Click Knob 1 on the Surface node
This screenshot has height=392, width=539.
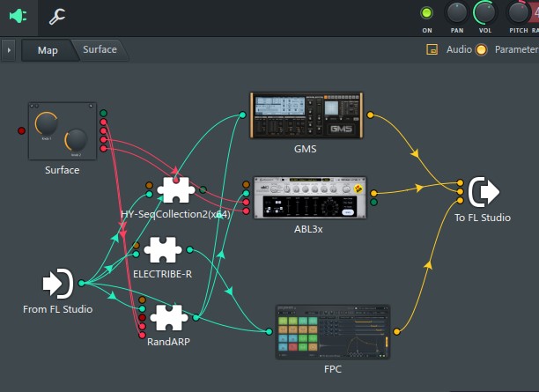[46, 124]
